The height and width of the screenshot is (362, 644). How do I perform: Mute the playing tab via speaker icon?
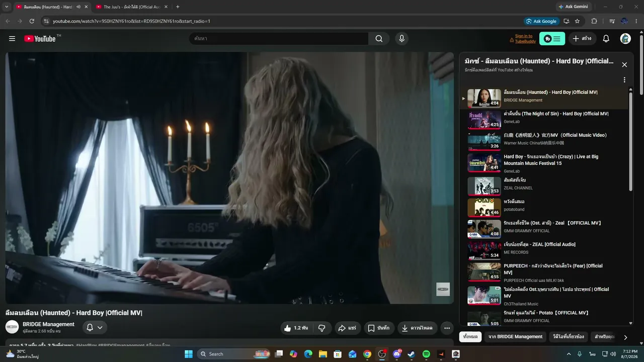[x=78, y=7]
